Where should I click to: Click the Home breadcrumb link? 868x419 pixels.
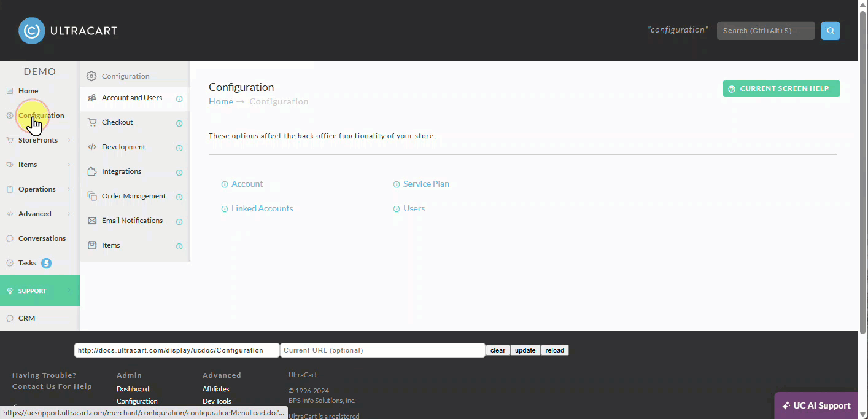(x=221, y=101)
